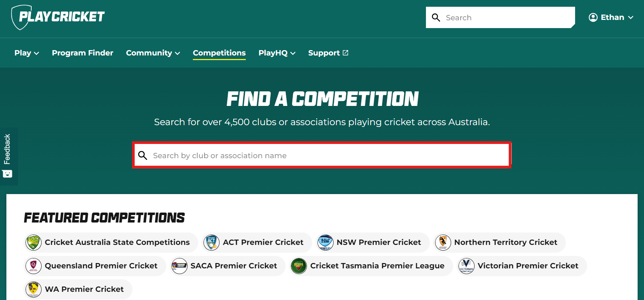Open the Ethan account menu
Viewport: 644px width, 300px height.
[x=611, y=17]
